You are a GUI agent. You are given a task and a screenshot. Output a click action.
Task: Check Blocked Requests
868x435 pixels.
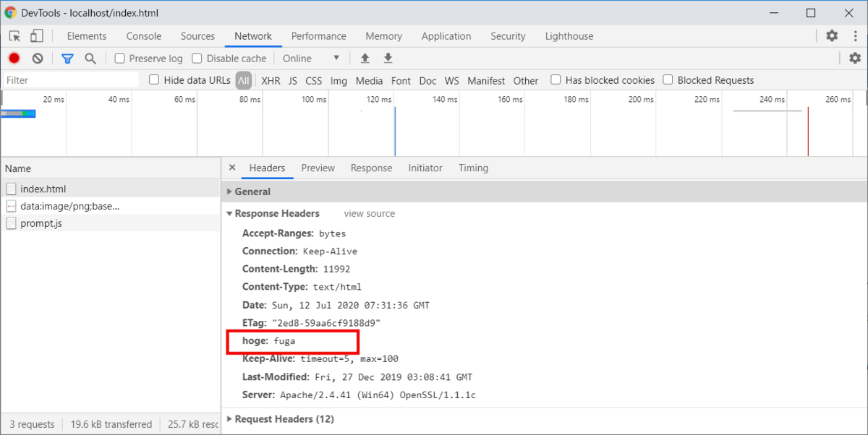tap(668, 80)
